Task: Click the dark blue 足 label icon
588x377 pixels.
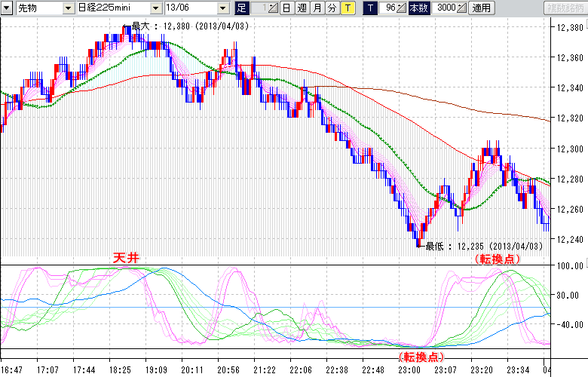Action: coord(241,8)
